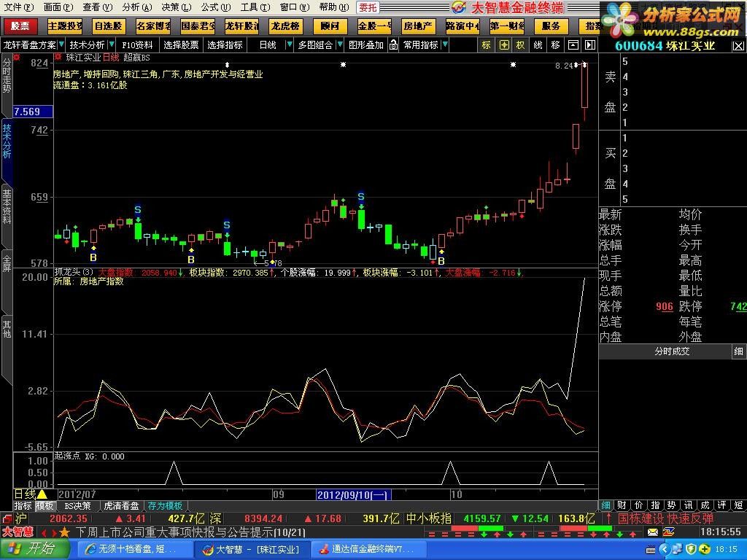Select the 财 finance tab

[x=622, y=505]
